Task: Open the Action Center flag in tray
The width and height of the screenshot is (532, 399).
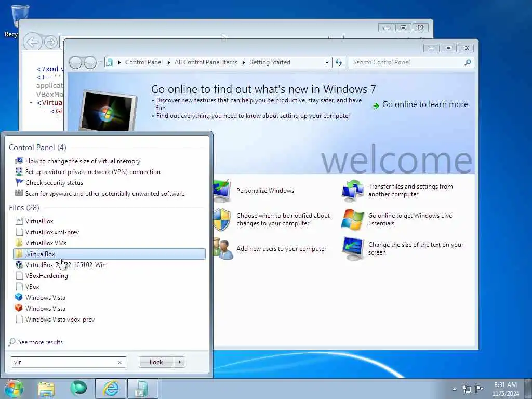Action: (479, 389)
